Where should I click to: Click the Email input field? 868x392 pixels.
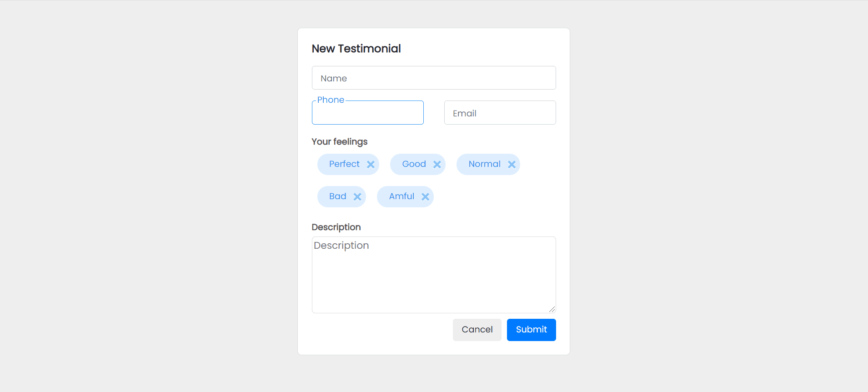point(499,113)
